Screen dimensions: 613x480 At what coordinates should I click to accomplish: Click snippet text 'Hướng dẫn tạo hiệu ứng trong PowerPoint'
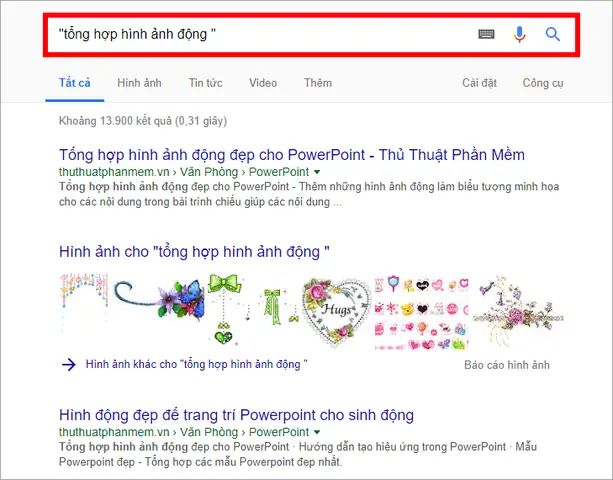click(x=402, y=447)
